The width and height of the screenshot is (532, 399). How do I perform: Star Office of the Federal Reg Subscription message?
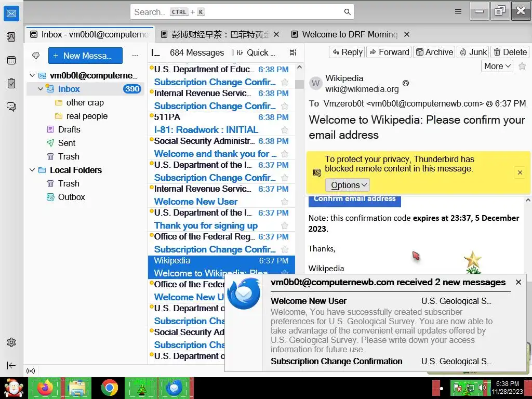pos(285,249)
